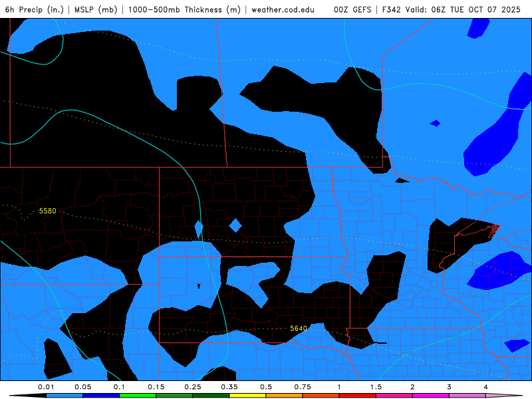Click the '1000-500mb Thickness (m)' header label
This screenshot has height=399, width=532.
(x=184, y=9)
